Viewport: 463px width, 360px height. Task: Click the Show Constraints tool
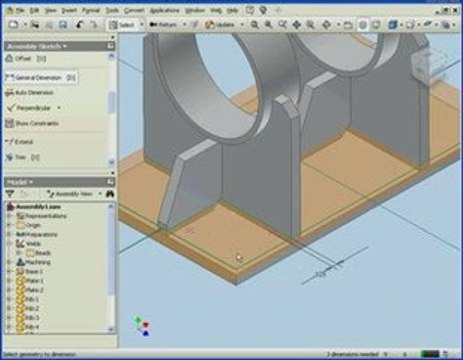tap(32, 124)
